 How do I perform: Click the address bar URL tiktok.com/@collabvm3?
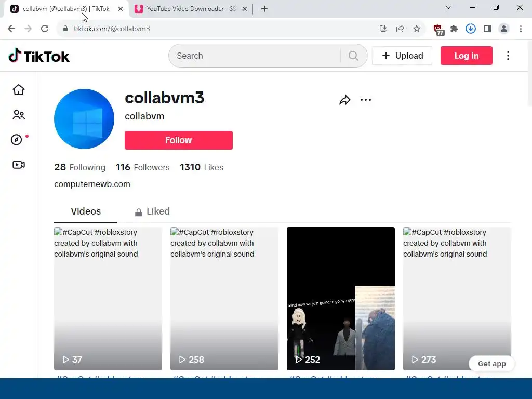[x=112, y=29]
